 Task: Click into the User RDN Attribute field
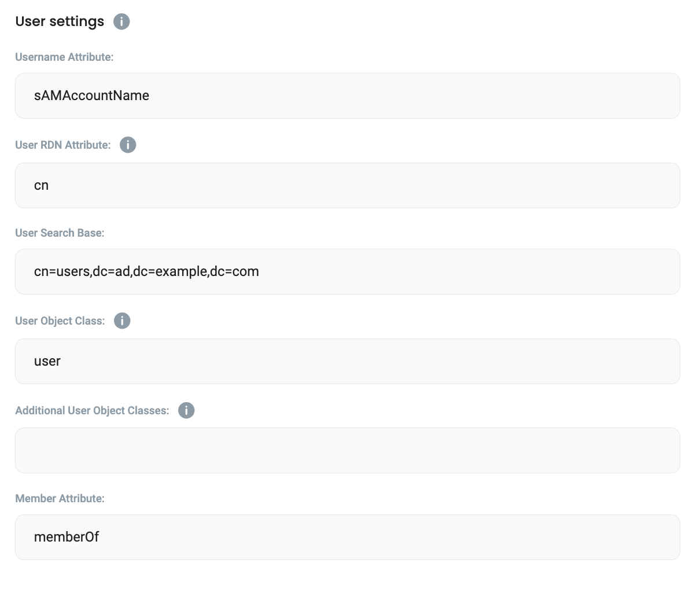pos(347,186)
